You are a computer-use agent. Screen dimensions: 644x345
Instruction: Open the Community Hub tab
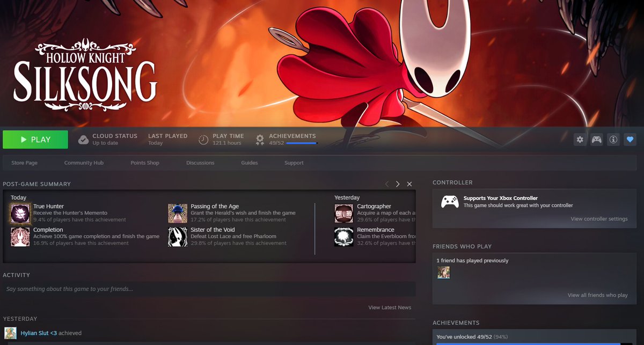(x=84, y=163)
